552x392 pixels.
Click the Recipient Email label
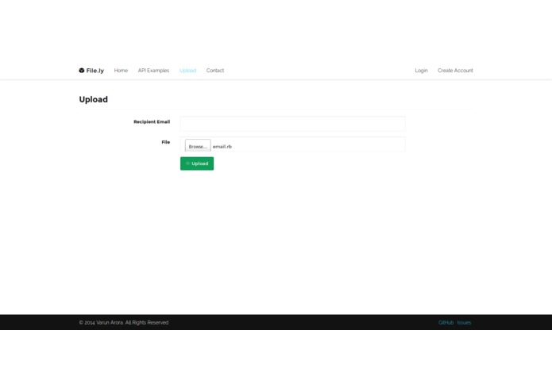coord(152,121)
